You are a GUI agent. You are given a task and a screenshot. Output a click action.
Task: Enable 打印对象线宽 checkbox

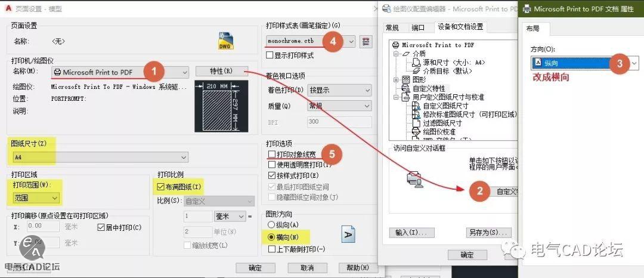click(x=272, y=155)
